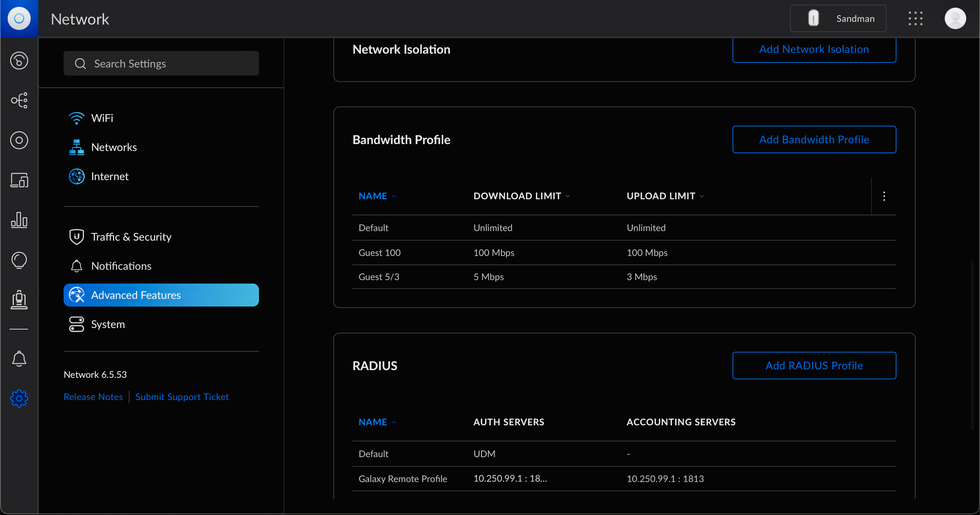The image size is (980, 515).
Task: Open the Topology view icon
Action: tap(19, 100)
